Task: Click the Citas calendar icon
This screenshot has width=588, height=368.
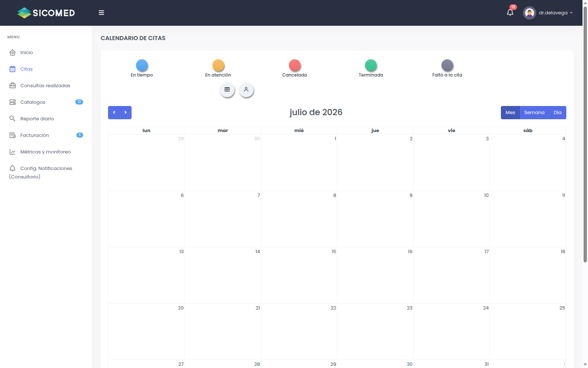Action: click(12, 69)
